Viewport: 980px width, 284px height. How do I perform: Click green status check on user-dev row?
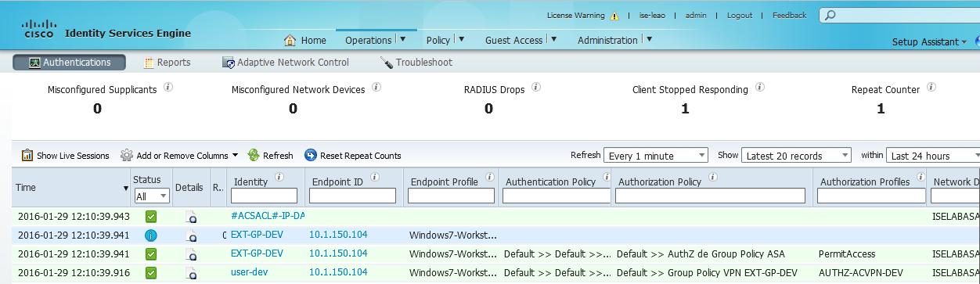pyautogui.click(x=151, y=273)
